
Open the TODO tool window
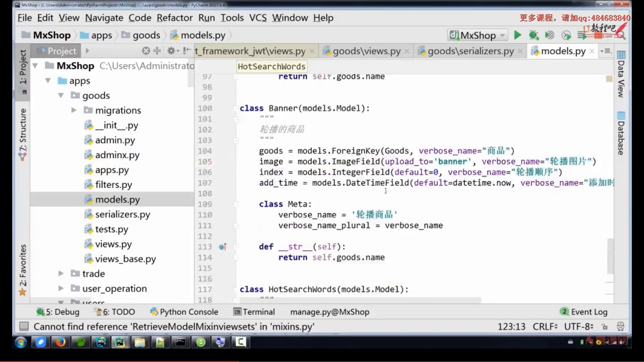tap(114, 312)
